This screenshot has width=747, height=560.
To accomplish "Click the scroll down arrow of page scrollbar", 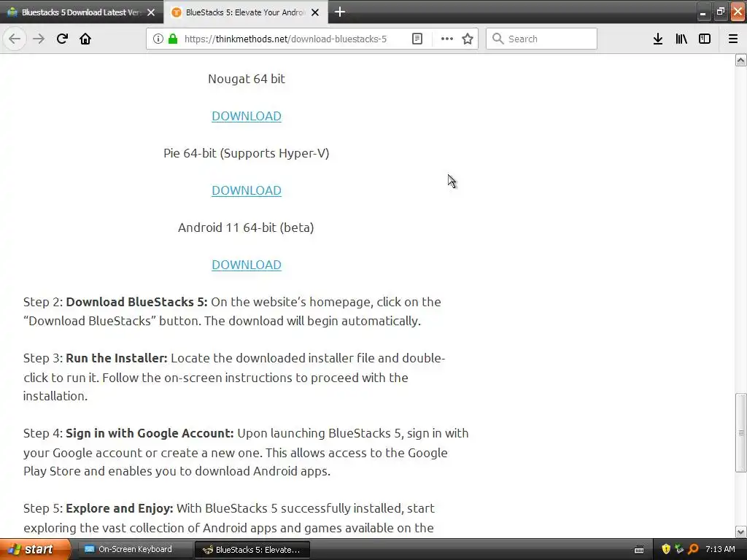I will tap(741, 532).
